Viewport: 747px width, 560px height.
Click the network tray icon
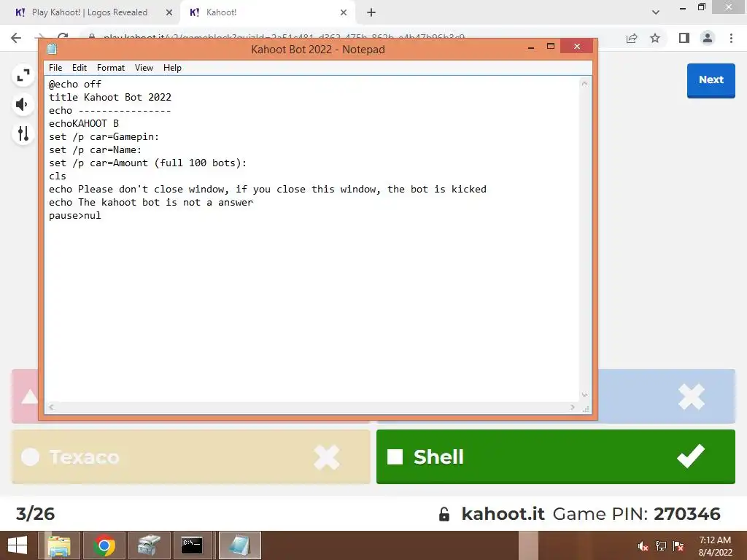click(661, 546)
